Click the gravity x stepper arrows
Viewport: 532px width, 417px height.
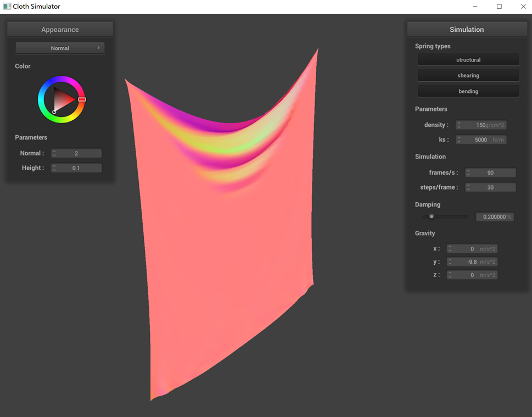click(450, 249)
